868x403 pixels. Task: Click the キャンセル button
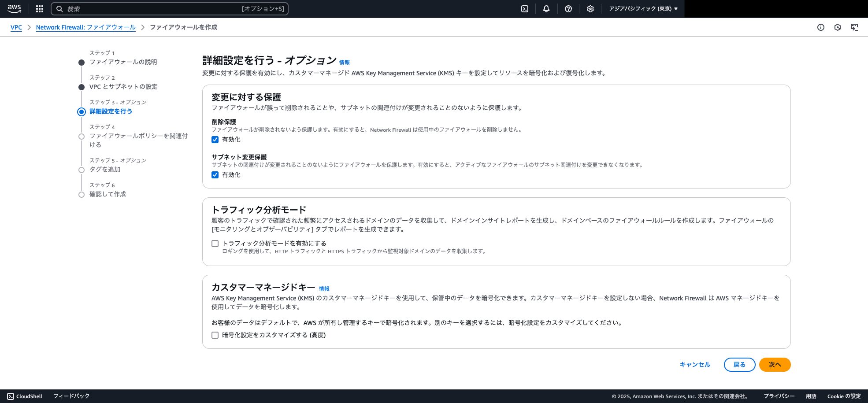pyautogui.click(x=695, y=365)
